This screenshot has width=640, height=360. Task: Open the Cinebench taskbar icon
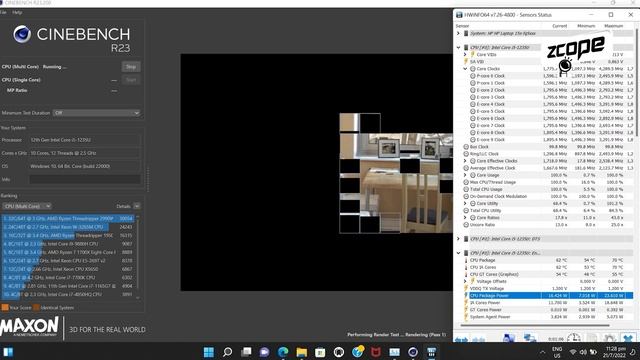click(413, 352)
